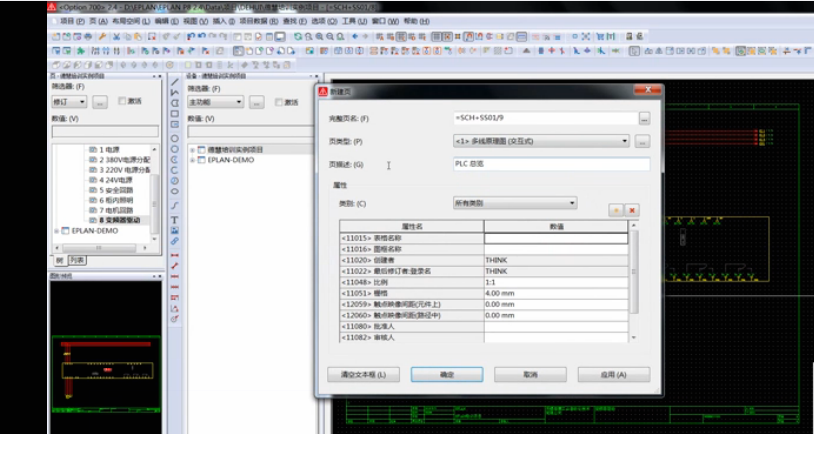Click the 应用 (A) button

[x=614, y=374]
